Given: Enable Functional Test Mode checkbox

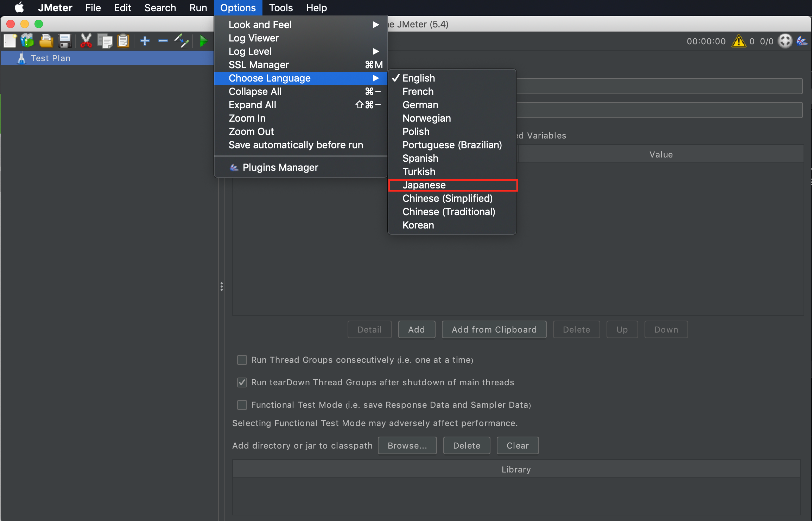Looking at the screenshot, I should pos(242,405).
